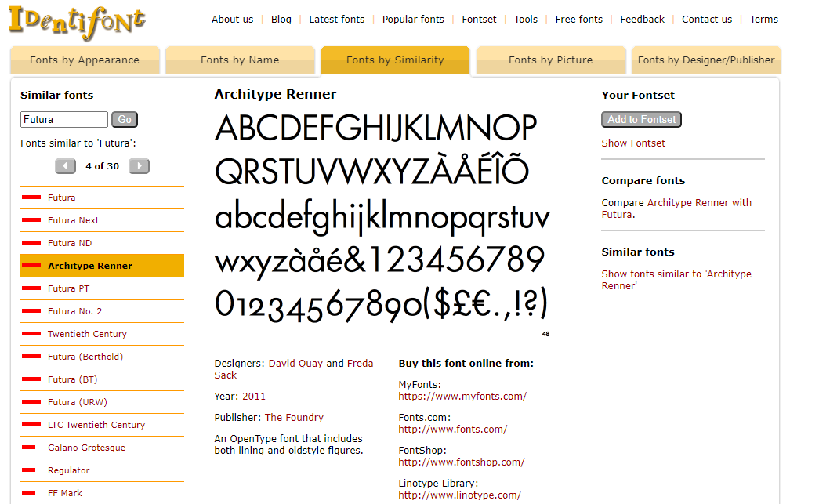Select Galano Grotesque in the list
Image resolution: width=819 pixels, height=504 pixels.
(x=86, y=448)
